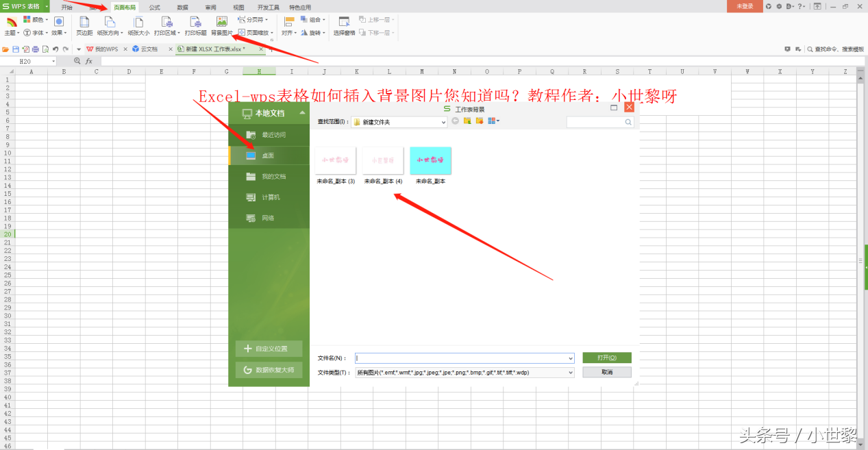Open the 纸张方向 (Orientation) option
The height and width of the screenshot is (450, 868).
(x=110, y=27)
